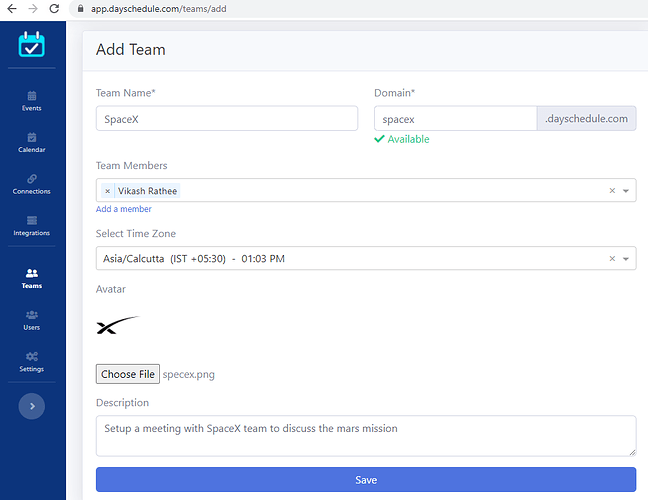Click the DaySchedule calendar logo
This screenshot has width=648, height=500.
(x=31, y=44)
